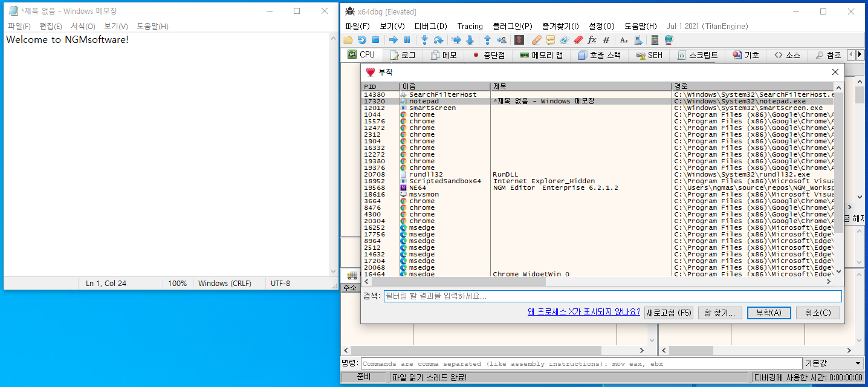Click the Execute Till Return up-arrow icon
868x387 pixels.
tap(487, 40)
